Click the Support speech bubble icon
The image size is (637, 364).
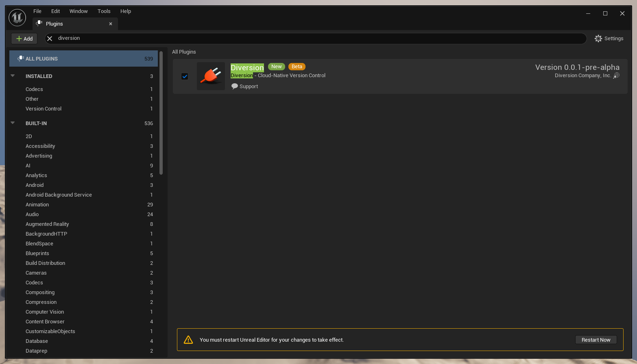[x=234, y=86]
